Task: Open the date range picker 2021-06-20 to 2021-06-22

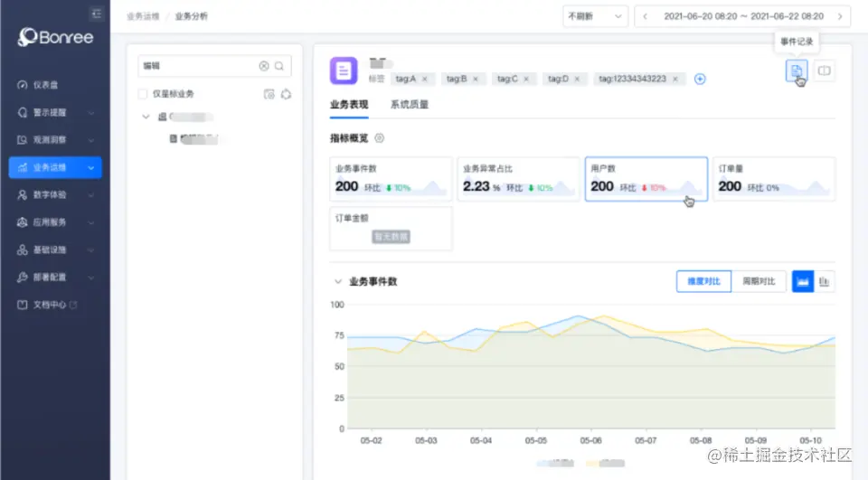Action: point(743,16)
